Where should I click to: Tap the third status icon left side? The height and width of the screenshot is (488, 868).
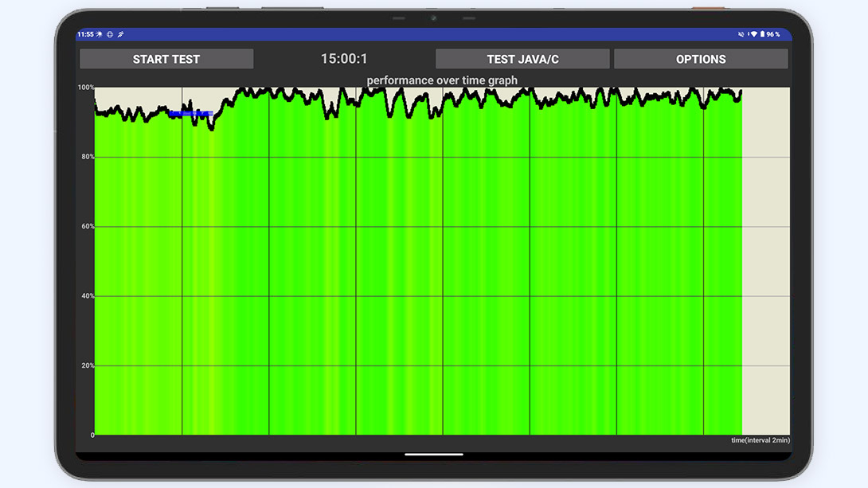coord(120,34)
